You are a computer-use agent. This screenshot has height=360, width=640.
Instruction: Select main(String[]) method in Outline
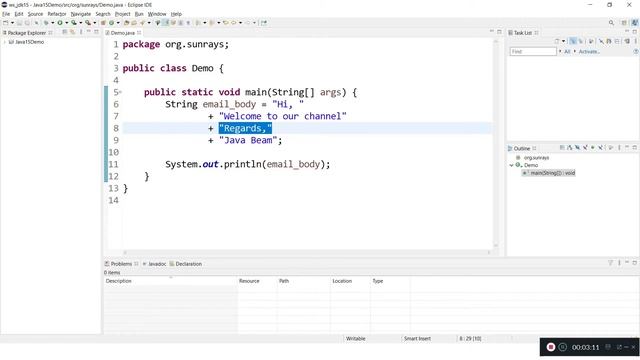(549, 173)
